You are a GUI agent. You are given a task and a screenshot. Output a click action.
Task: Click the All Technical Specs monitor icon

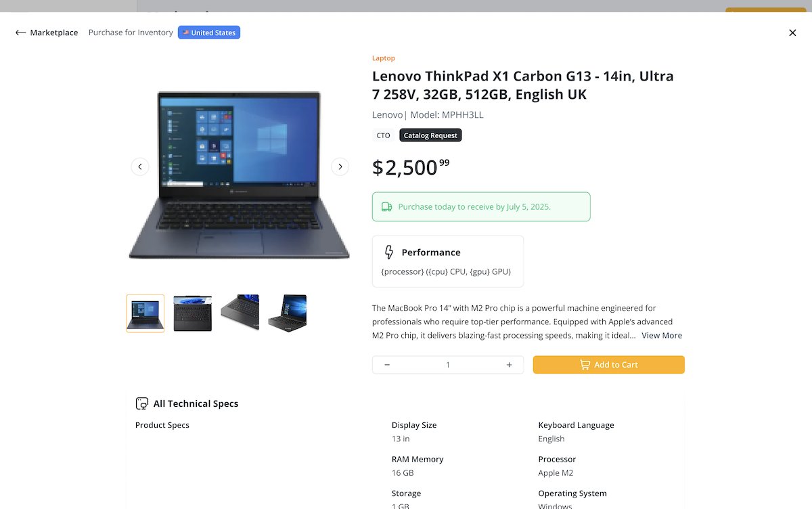(142, 403)
